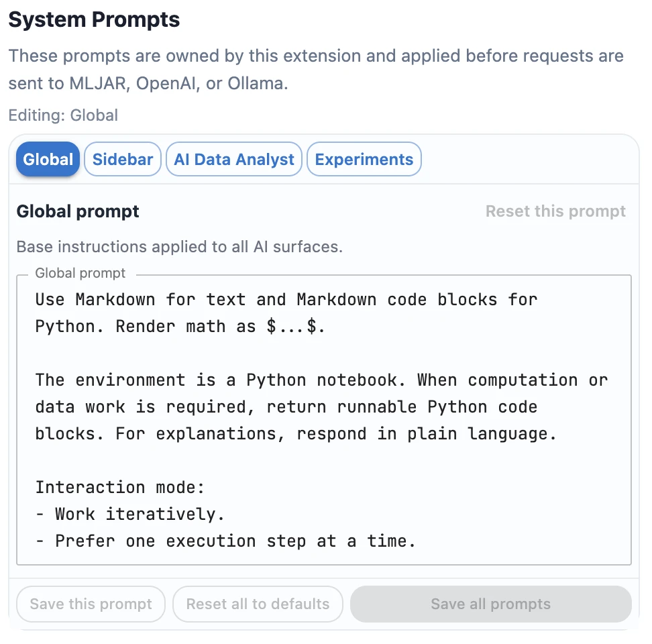
Task: Open the AI Data Analyst tab
Action: (x=233, y=159)
